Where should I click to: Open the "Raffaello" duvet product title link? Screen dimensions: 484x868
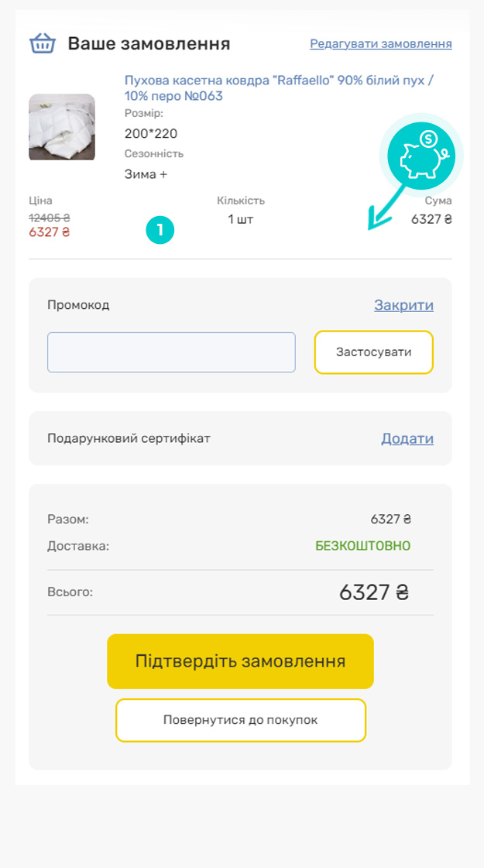coord(279,87)
